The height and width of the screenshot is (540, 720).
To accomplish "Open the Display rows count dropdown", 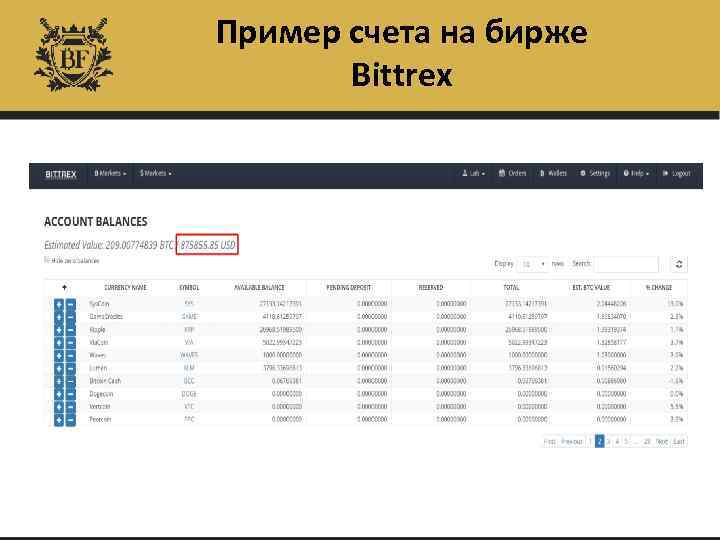I will tap(533, 264).
